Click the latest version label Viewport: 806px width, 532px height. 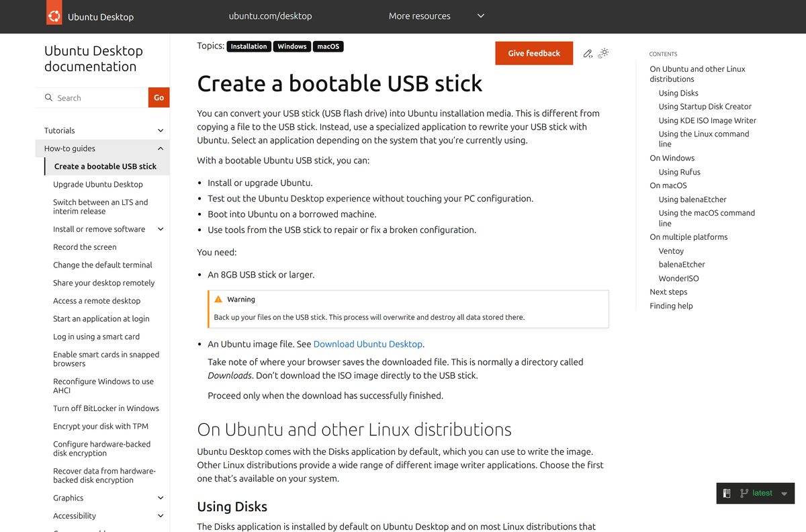(x=762, y=493)
